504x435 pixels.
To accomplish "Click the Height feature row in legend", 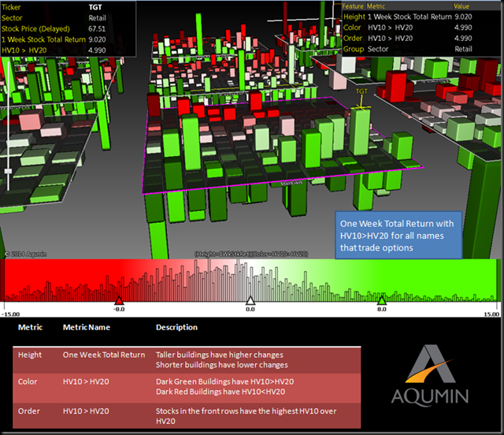I will [x=408, y=17].
